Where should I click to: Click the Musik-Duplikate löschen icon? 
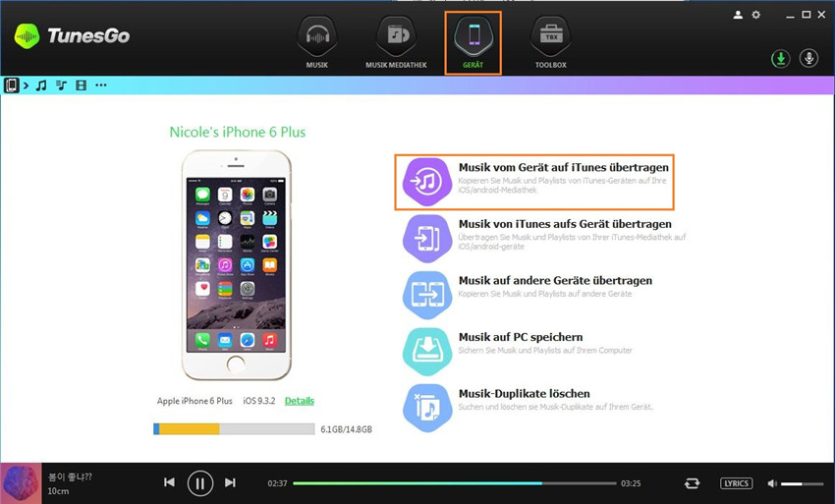427,408
